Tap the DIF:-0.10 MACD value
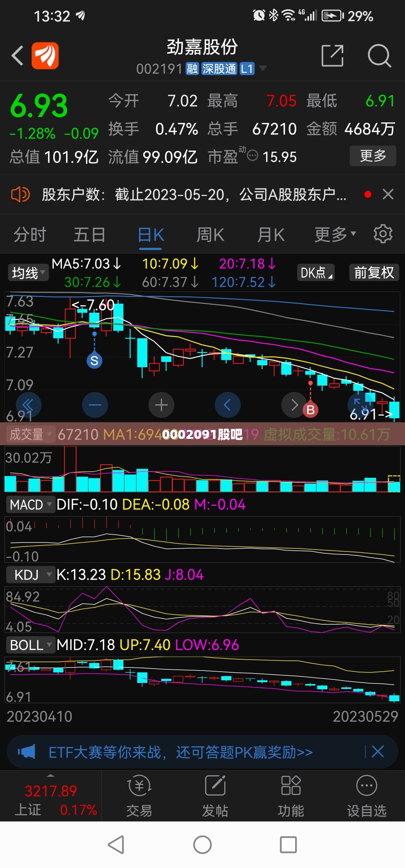 click(x=87, y=505)
